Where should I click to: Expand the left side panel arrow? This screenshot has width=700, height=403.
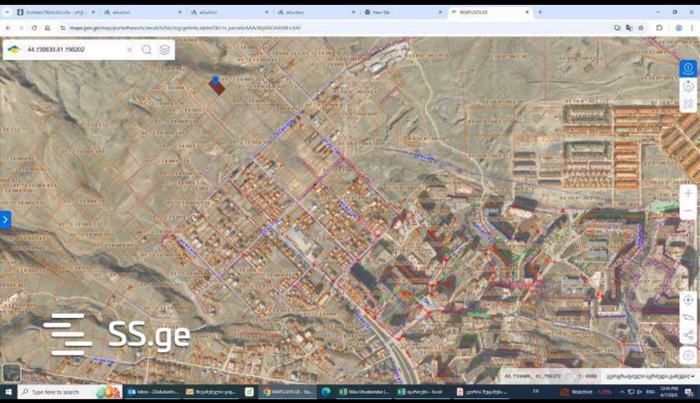5,218
